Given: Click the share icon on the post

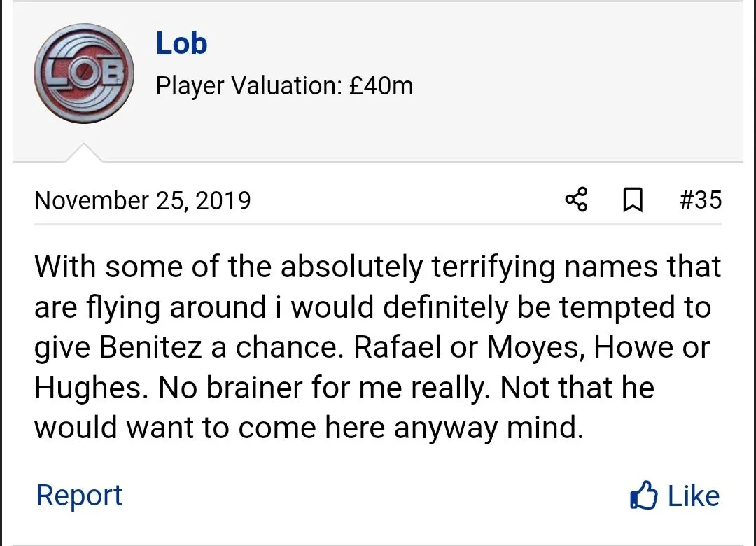Looking at the screenshot, I should tap(576, 200).
